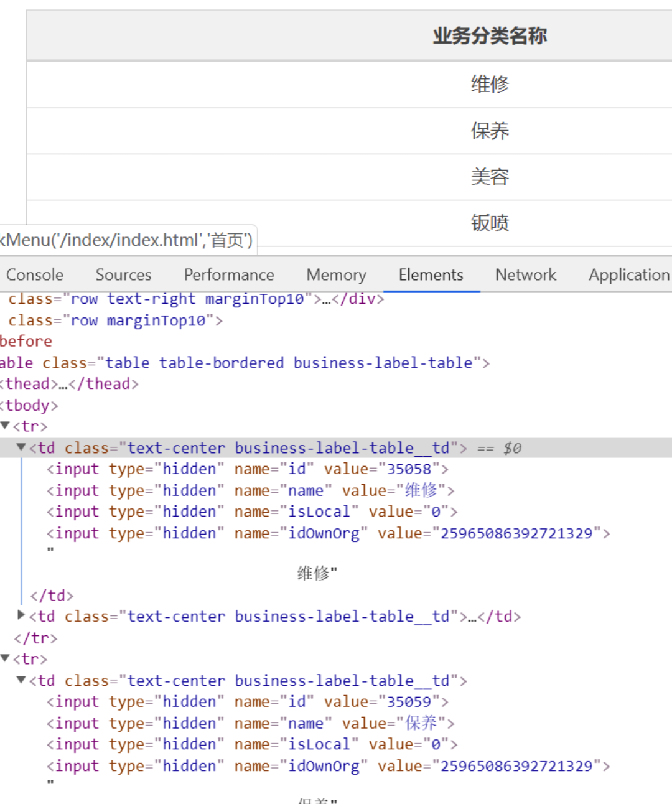Open the Sources tab
The height and width of the screenshot is (804, 672).
(123, 274)
